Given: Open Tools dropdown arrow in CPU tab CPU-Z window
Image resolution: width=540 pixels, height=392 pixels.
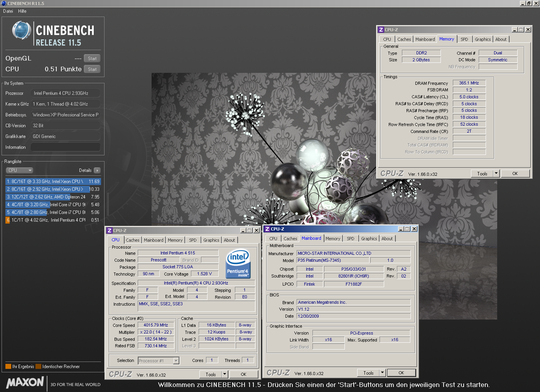Looking at the screenshot, I should coord(225,375).
